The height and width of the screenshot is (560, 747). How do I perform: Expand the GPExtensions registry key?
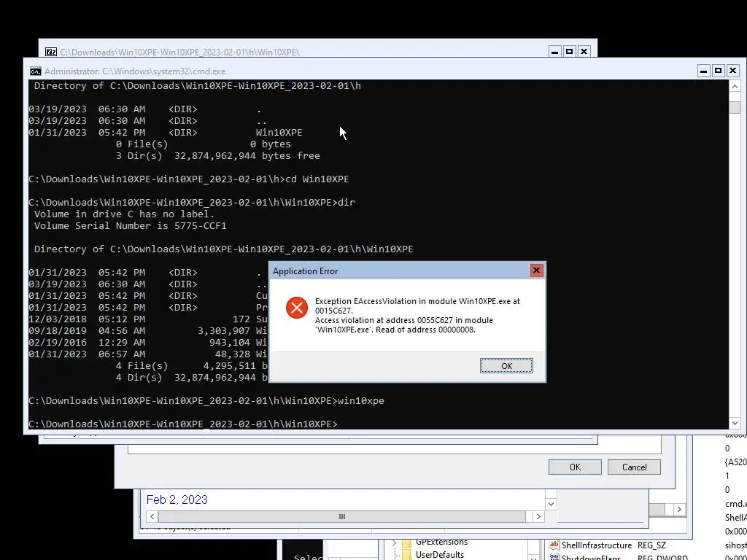394,542
